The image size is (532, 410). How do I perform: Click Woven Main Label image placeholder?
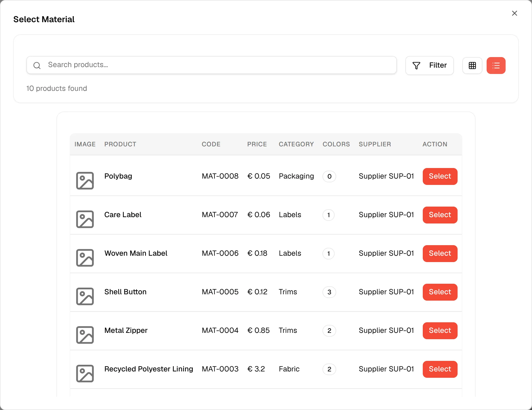(x=85, y=258)
